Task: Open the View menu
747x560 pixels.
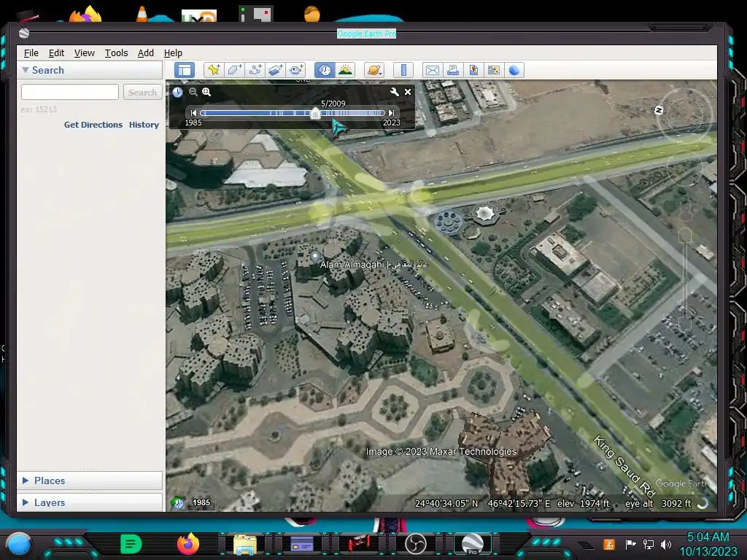Action: point(85,52)
